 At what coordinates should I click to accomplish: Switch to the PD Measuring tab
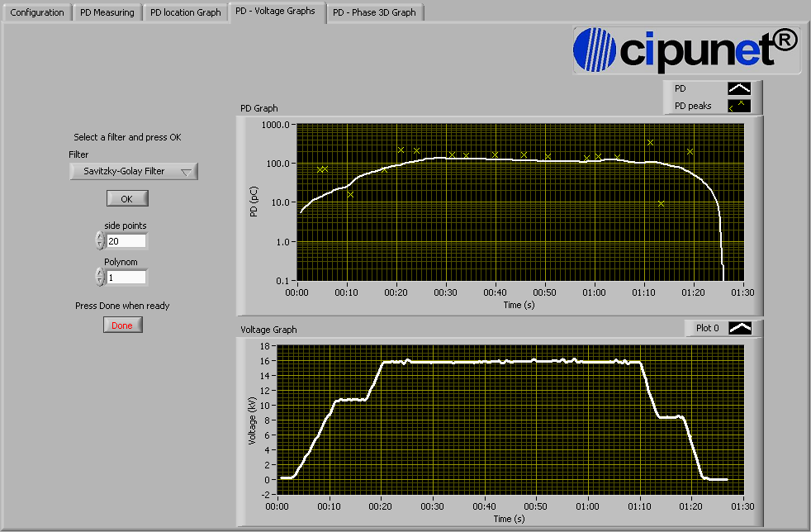click(x=107, y=12)
